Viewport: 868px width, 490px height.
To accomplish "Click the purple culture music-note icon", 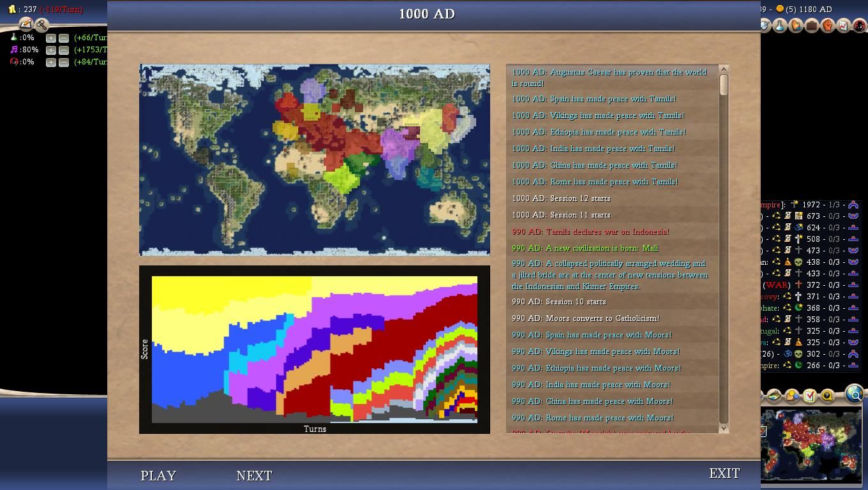I will (x=13, y=50).
